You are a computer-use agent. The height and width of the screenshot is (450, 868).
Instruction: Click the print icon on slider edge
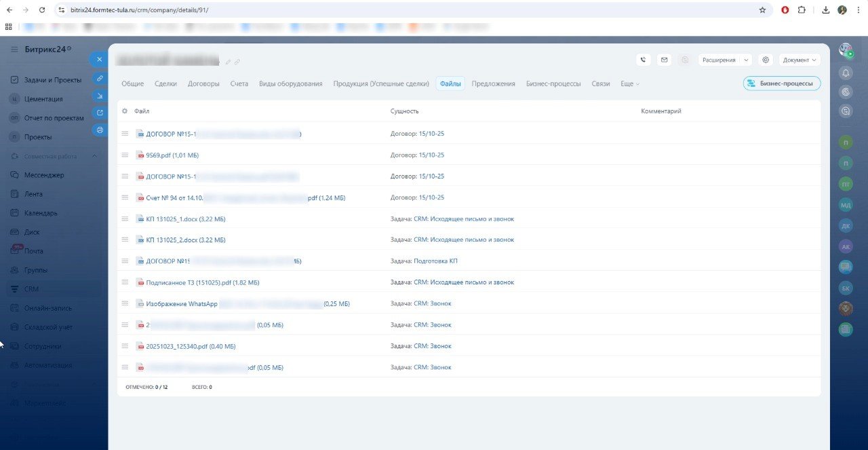(100, 130)
